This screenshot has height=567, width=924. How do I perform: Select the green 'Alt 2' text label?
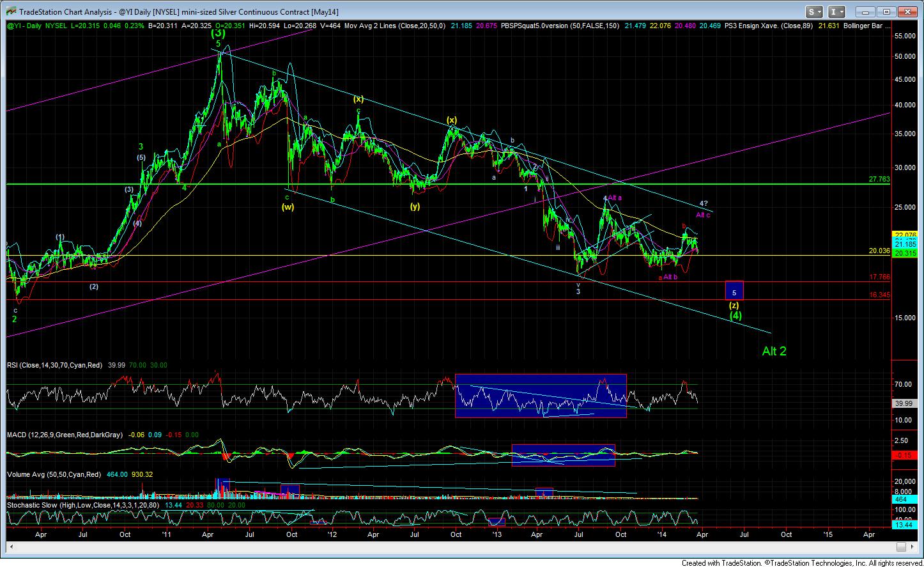point(774,351)
